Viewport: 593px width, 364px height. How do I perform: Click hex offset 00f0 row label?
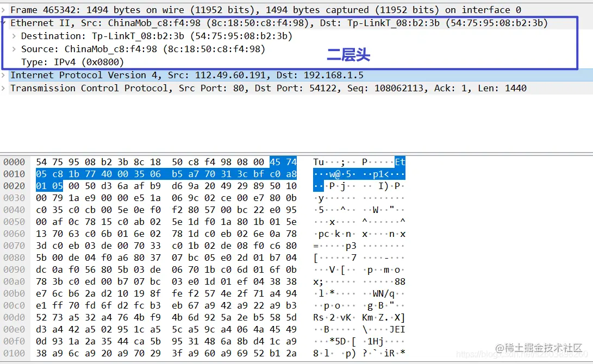pyautogui.click(x=14, y=341)
